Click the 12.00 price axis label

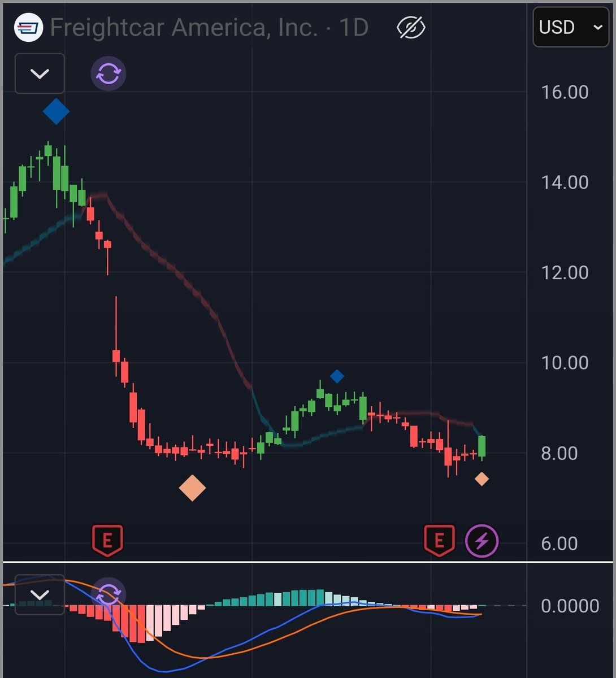[x=565, y=272]
